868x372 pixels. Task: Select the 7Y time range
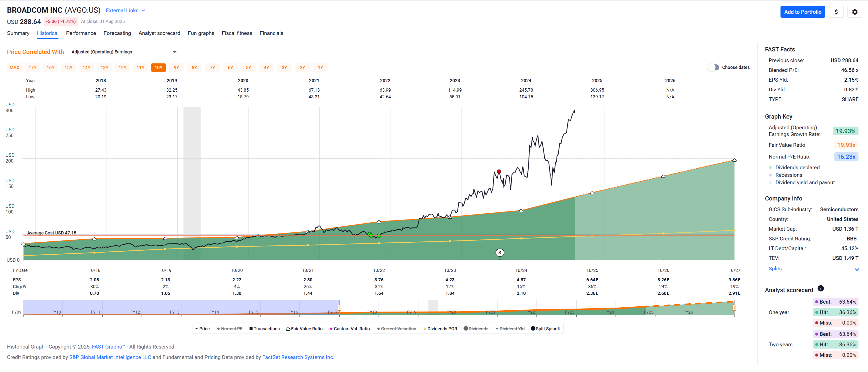coord(212,68)
